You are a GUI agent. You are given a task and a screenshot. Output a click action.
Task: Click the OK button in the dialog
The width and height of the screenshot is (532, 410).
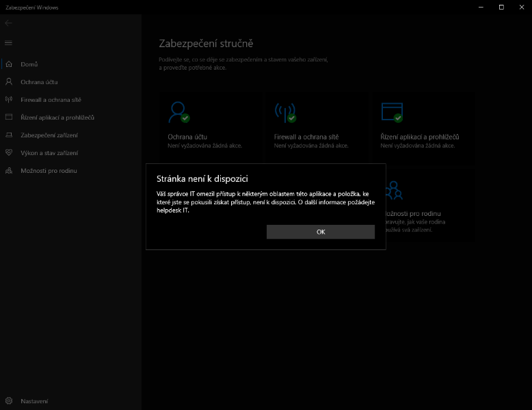pos(321,232)
